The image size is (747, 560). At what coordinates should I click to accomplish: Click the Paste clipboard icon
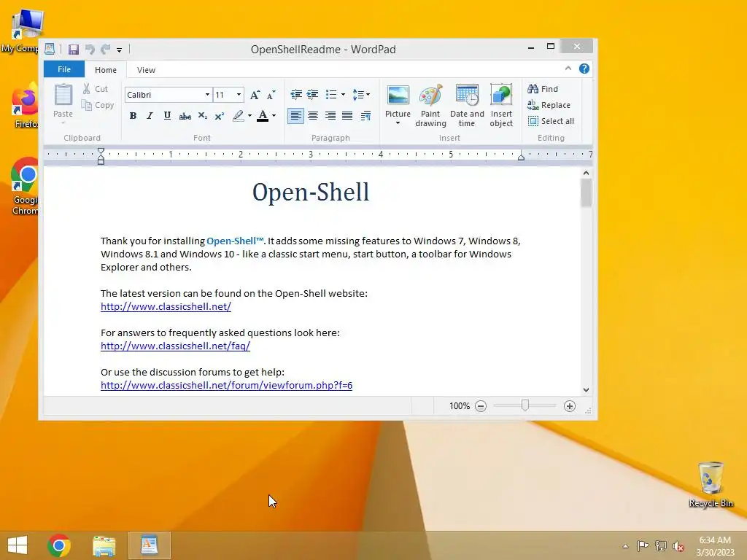[63, 96]
